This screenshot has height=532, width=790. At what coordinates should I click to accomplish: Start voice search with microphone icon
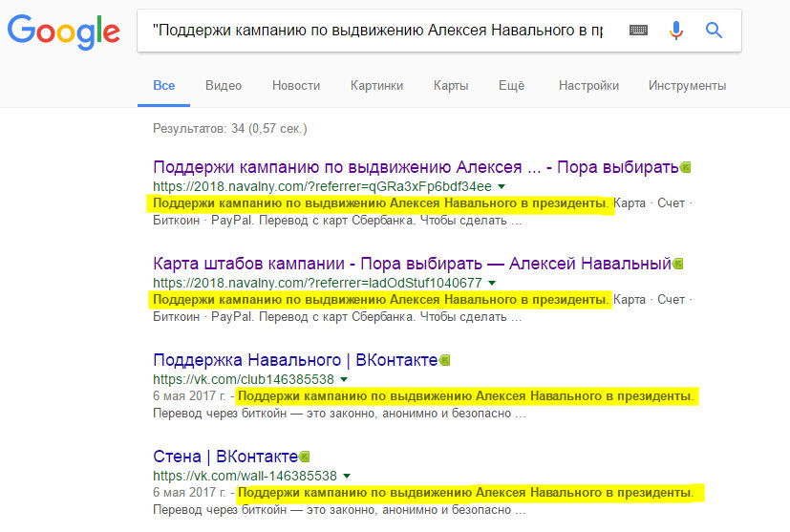(675, 31)
